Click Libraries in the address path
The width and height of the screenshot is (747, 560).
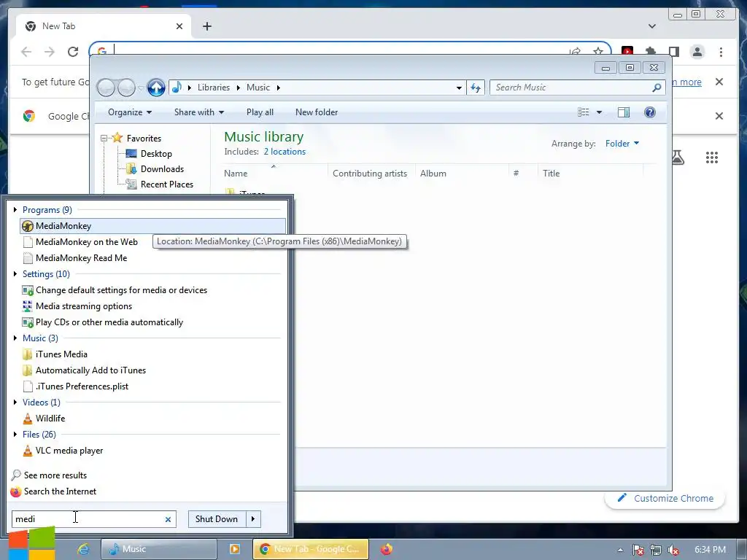(214, 87)
